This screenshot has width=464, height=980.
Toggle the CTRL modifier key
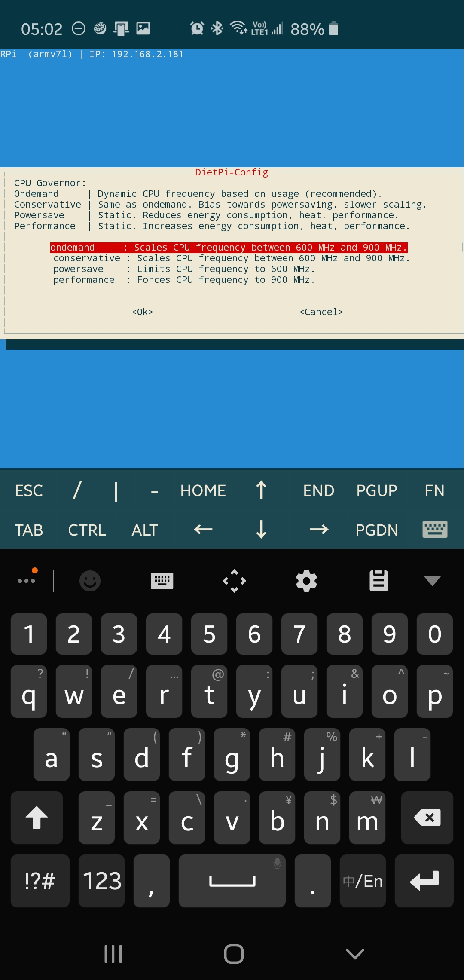pyautogui.click(x=87, y=530)
